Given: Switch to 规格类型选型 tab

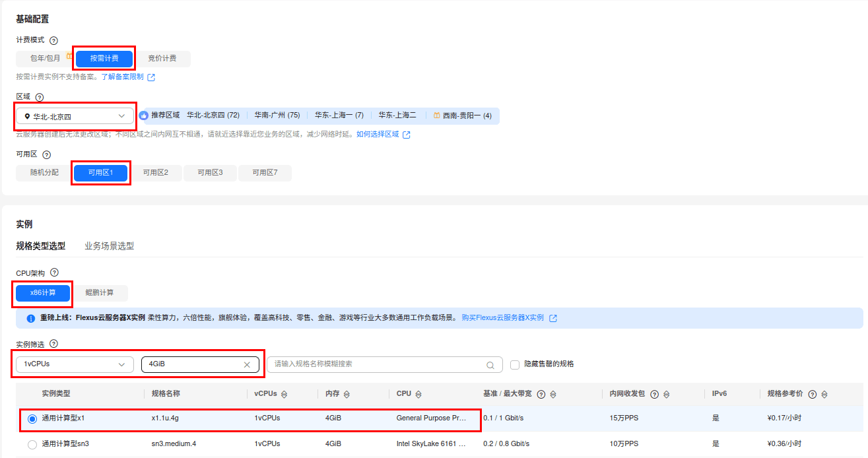Looking at the screenshot, I should tap(41, 246).
